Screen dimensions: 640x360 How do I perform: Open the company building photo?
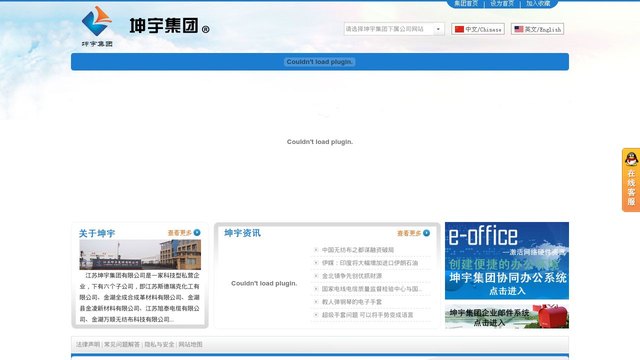[x=140, y=255]
